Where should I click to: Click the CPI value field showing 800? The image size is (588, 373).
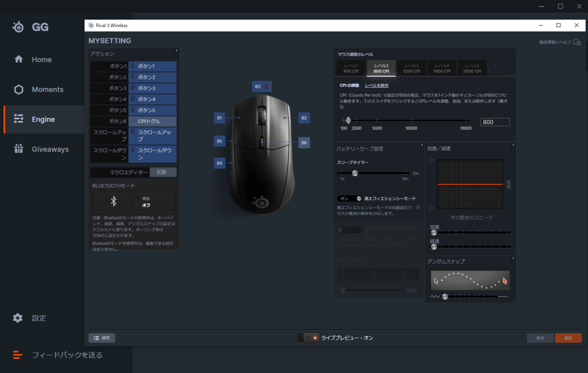pos(495,122)
